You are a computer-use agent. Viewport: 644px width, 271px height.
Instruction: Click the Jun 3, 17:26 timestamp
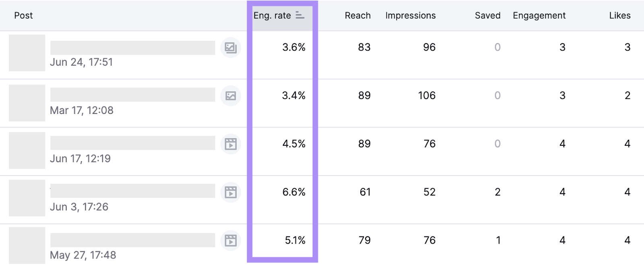pyautogui.click(x=79, y=207)
